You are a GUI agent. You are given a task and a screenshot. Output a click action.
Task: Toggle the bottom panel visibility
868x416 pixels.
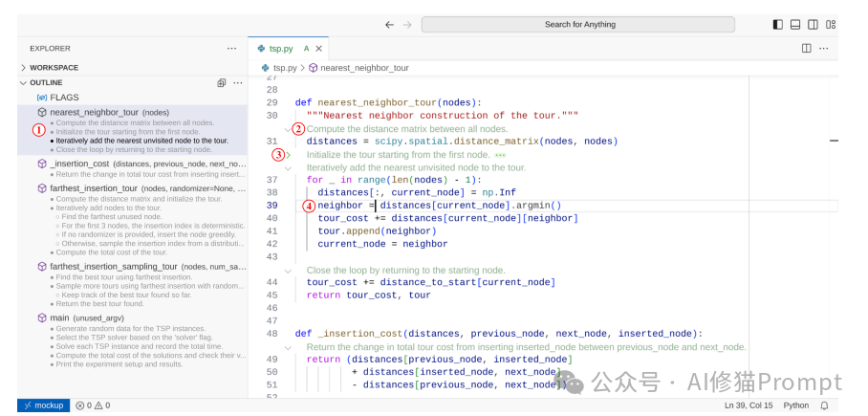tap(795, 25)
